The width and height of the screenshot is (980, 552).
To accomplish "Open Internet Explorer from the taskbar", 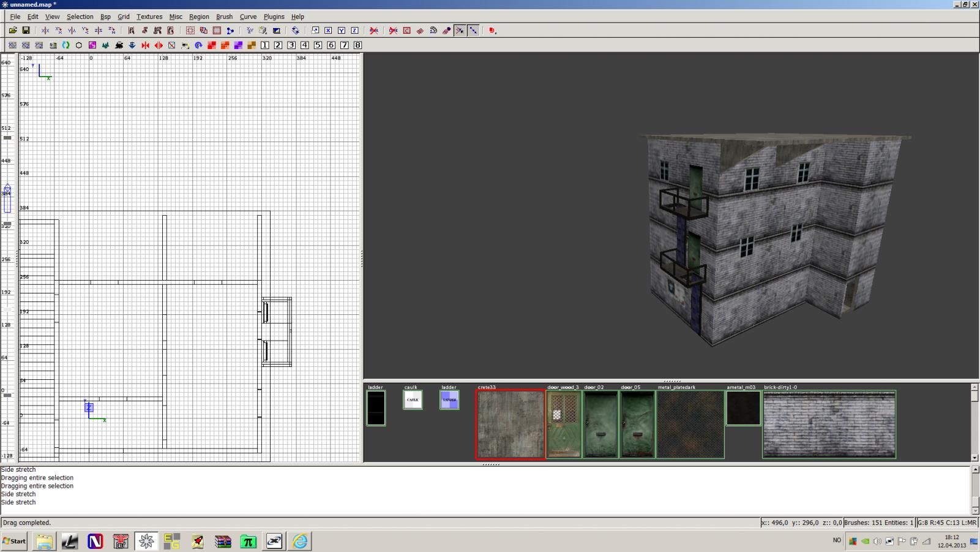I will coord(300,541).
